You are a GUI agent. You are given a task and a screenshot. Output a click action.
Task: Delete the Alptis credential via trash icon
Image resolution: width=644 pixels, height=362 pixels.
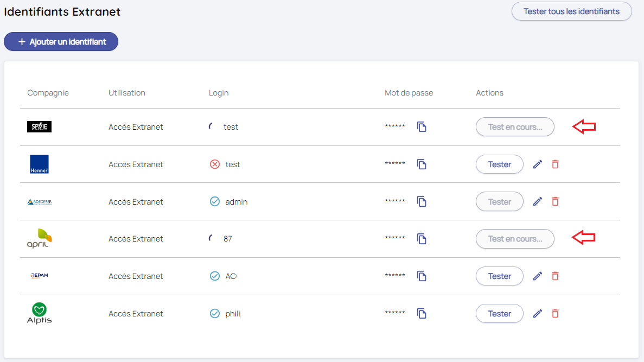555,314
